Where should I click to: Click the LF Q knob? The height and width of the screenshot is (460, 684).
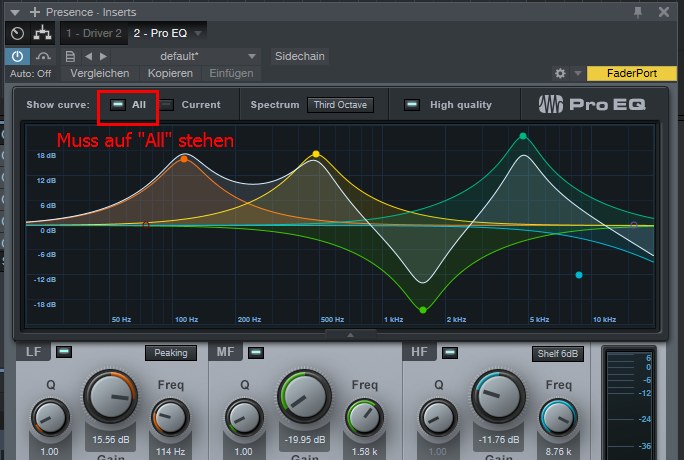point(50,418)
